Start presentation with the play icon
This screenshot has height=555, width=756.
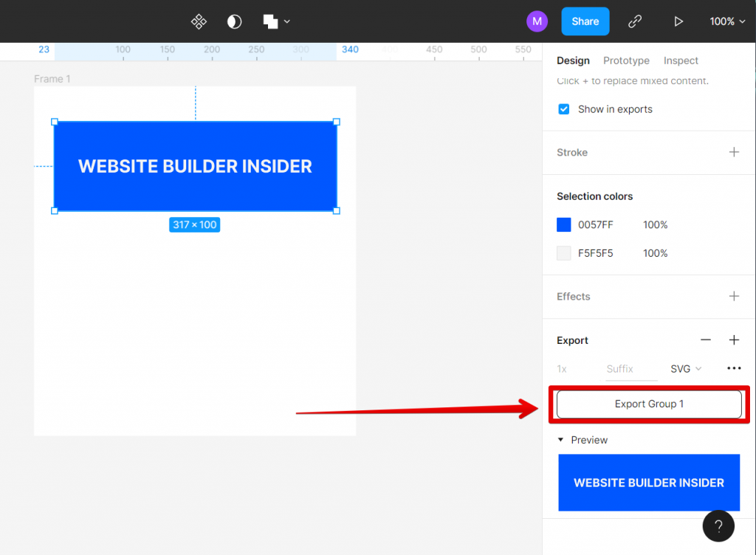[678, 21]
